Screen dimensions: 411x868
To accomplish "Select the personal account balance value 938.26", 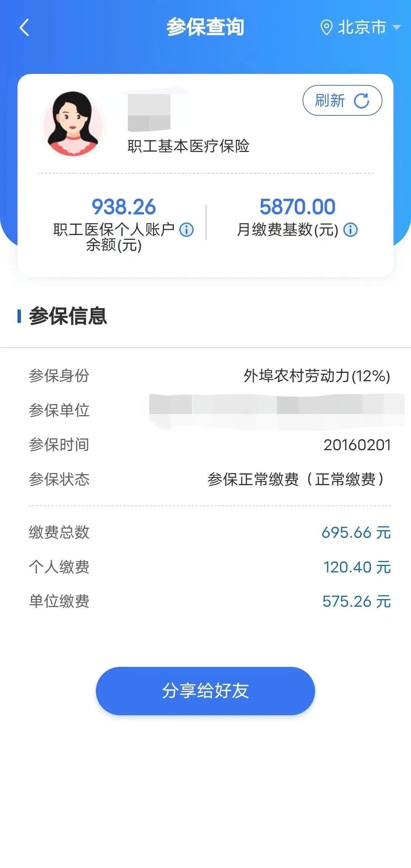I will pyautogui.click(x=123, y=207).
